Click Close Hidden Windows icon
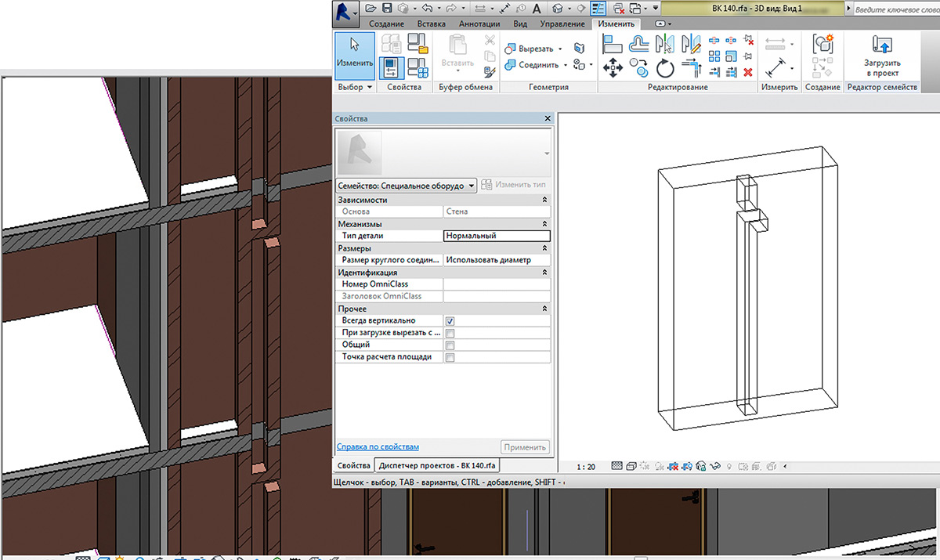 618,9
